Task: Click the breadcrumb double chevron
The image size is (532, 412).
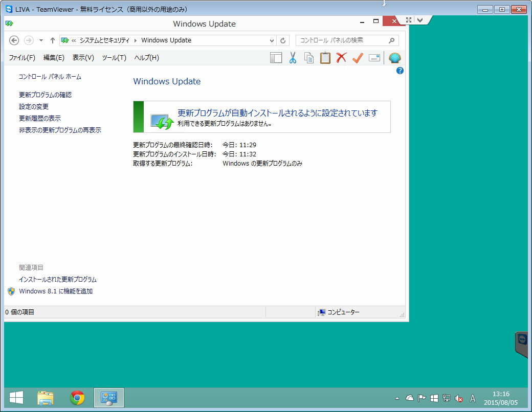Action: tap(74, 41)
